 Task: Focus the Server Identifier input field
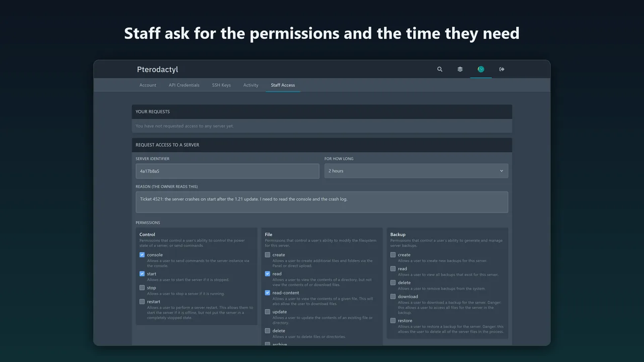[x=227, y=171]
